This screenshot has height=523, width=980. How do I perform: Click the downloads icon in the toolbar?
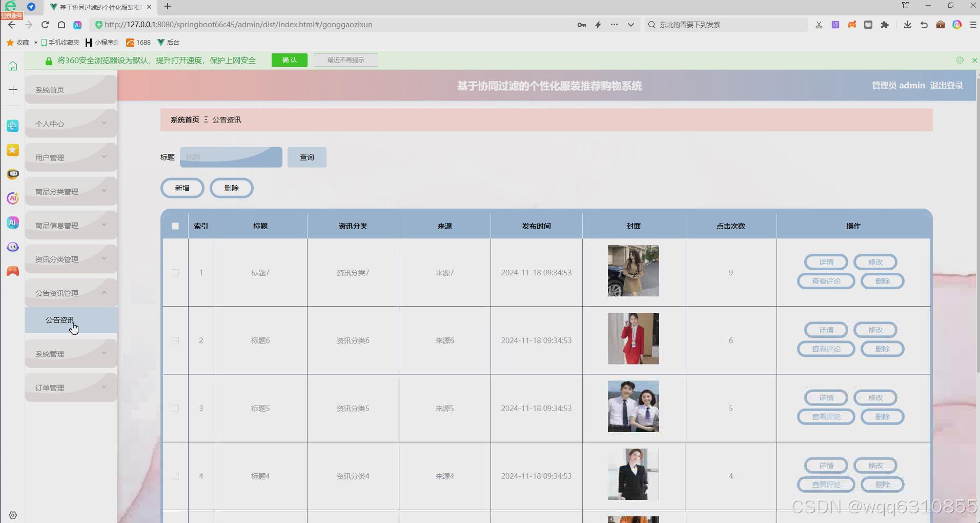(907, 25)
